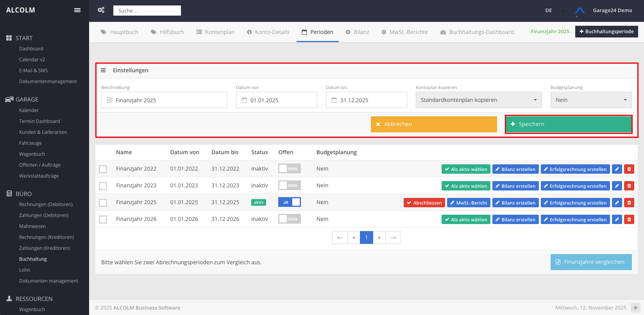Click trash icon for Finanzjahr 2026 row
644x315 pixels.
pyautogui.click(x=629, y=219)
